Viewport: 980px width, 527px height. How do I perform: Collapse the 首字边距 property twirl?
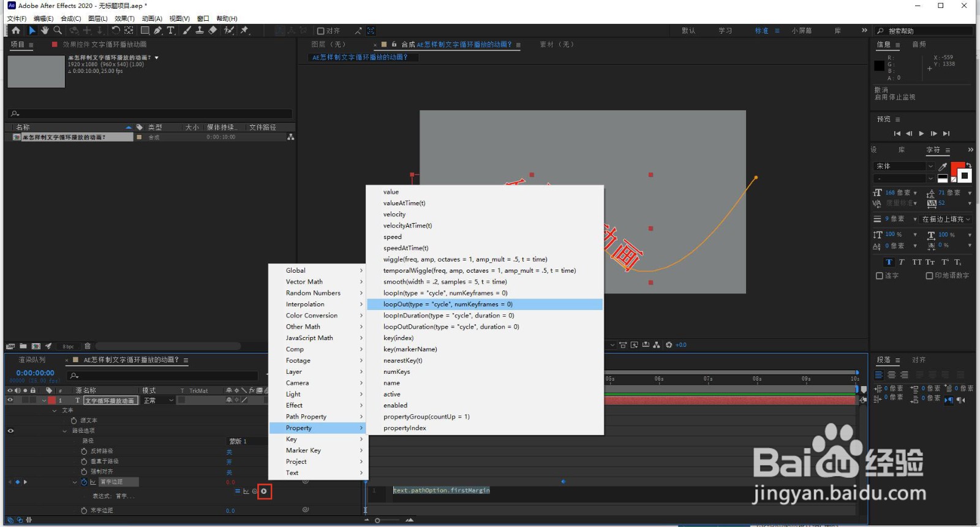click(x=75, y=482)
